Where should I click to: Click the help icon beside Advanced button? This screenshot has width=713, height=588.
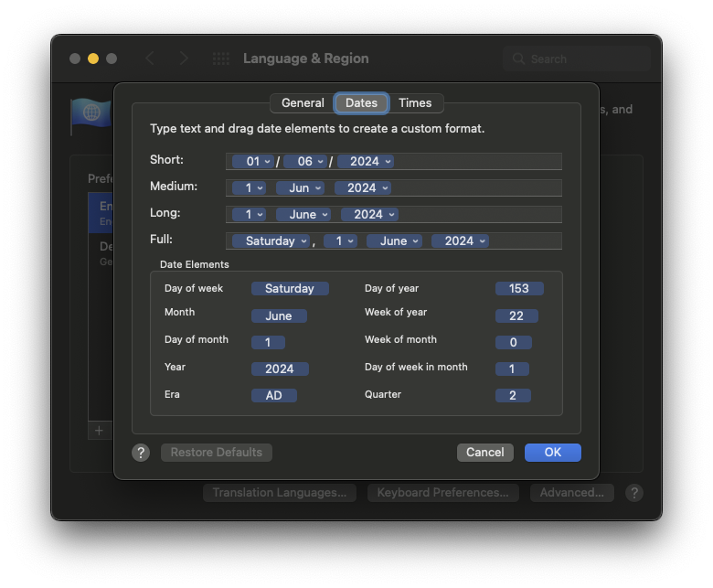(x=634, y=493)
